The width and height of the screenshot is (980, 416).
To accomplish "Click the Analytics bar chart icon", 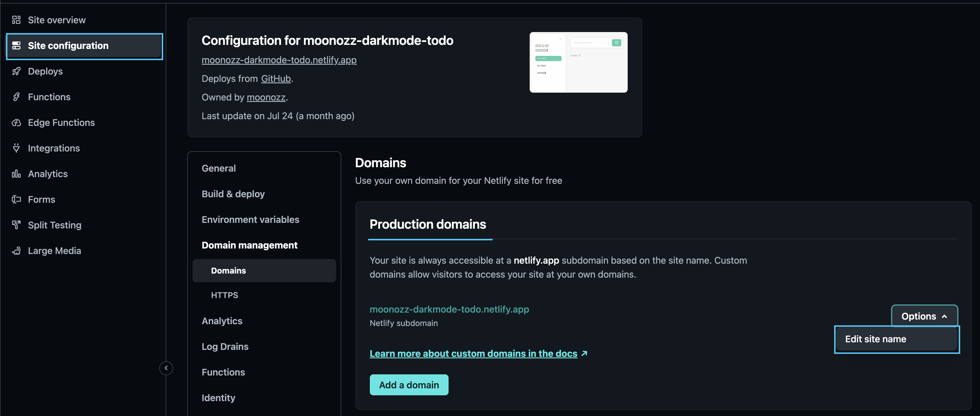I will click(x=16, y=174).
